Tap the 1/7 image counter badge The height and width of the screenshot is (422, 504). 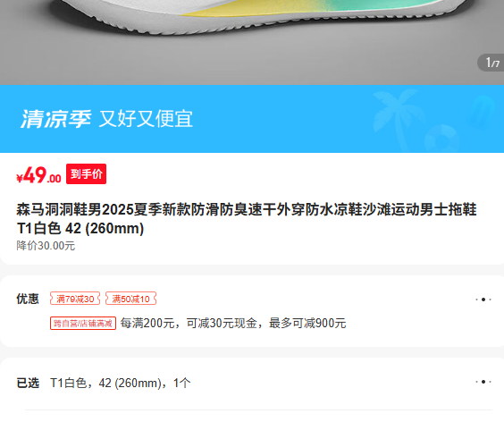[491, 63]
